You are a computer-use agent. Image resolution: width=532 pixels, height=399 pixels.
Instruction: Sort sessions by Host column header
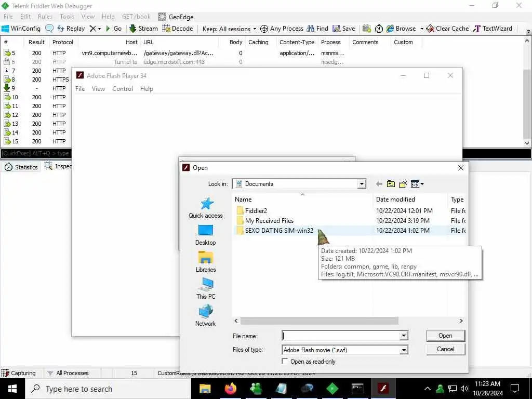coord(109,42)
